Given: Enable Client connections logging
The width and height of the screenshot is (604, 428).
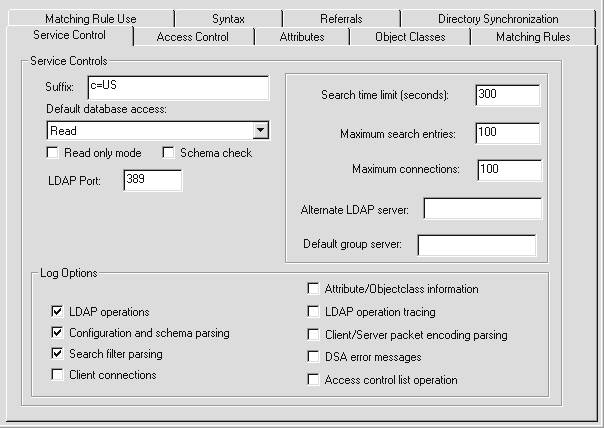Looking at the screenshot, I should tap(57, 375).
